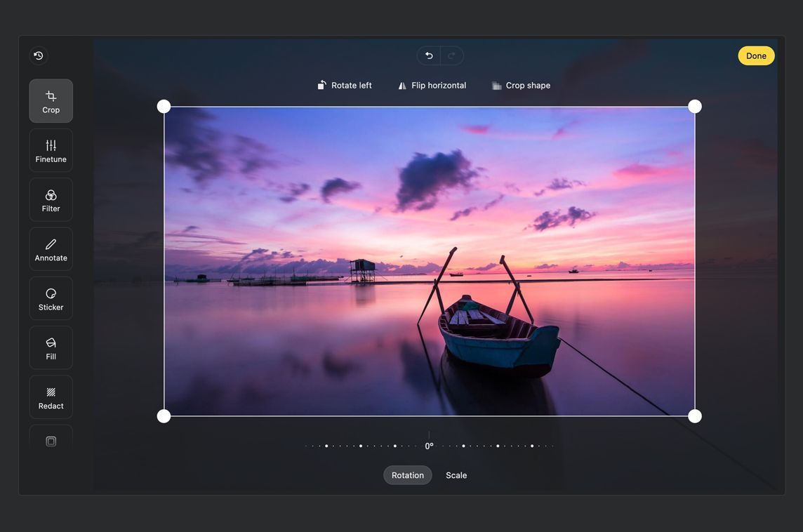The width and height of the screenshot is (803, 532).
Task: Click the bottom-right crop corner handle
Action: point(695,416)
